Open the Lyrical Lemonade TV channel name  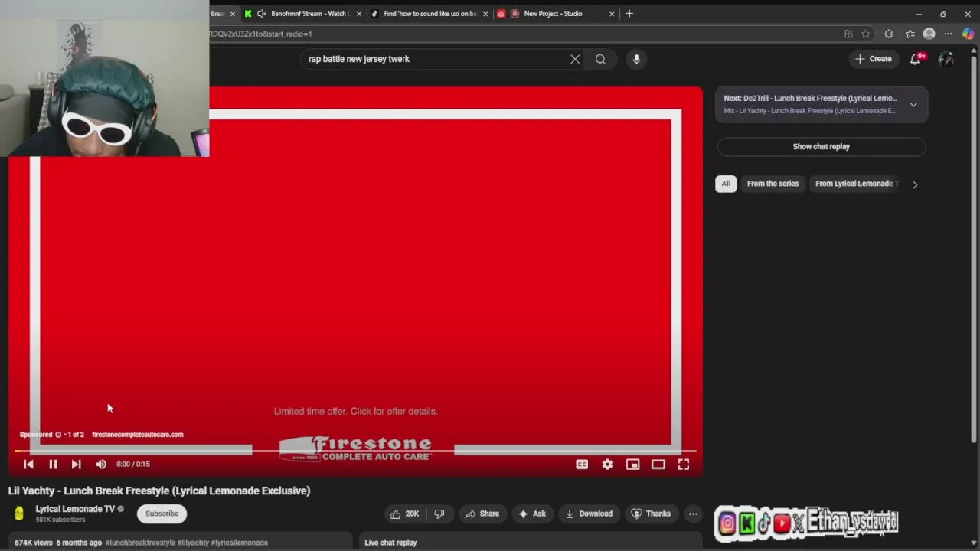(x=75, y=509)
